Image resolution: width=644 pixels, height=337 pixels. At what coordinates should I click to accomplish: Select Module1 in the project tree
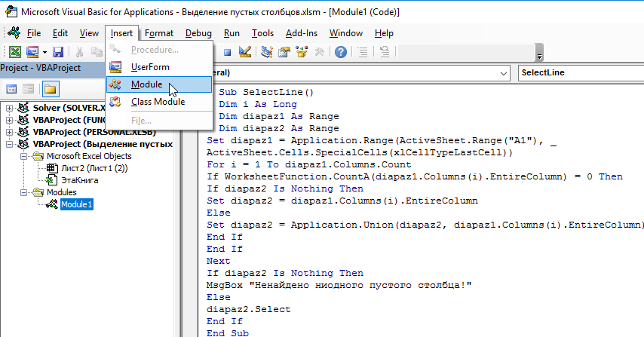click(x=76, y=204)
